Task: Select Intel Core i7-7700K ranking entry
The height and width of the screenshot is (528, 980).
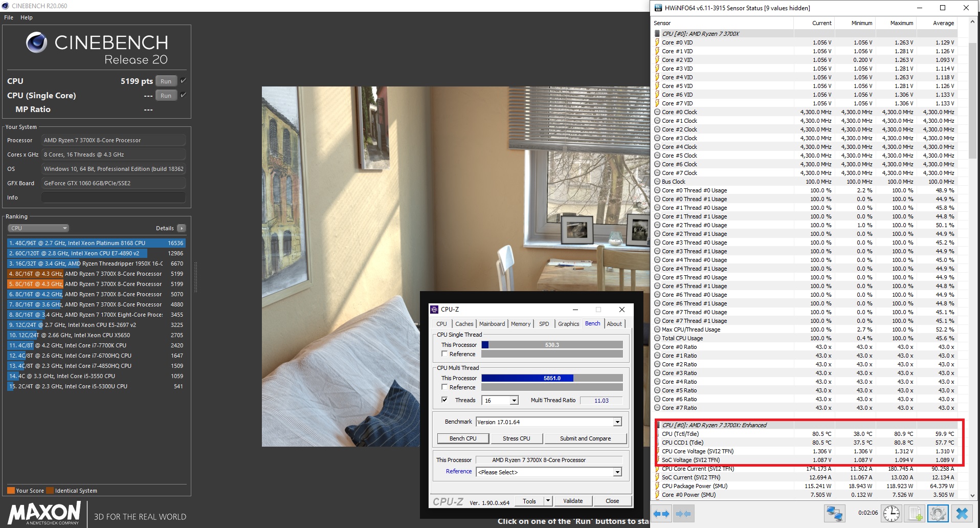Action: 96,345
